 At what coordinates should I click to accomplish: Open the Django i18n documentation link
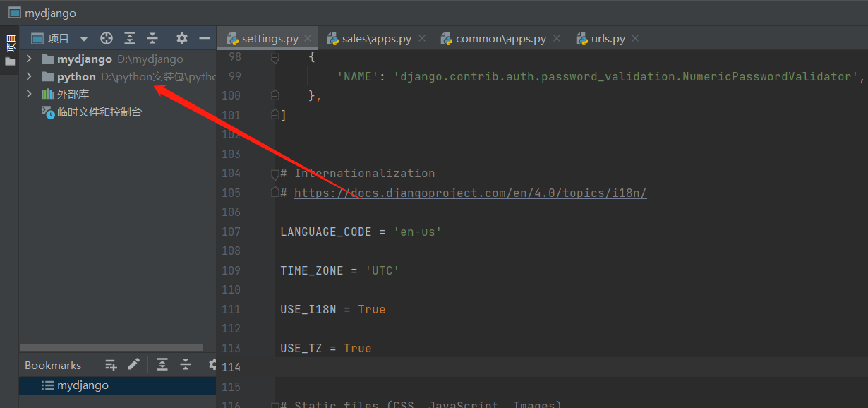(x=469, y=192)
